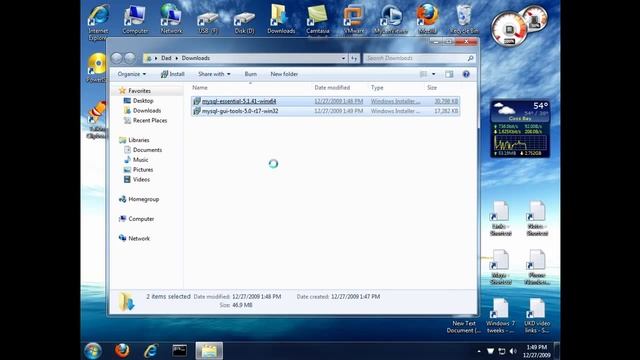The height and width of the screenshot is (360, 640).
Task: Select mysql-gui-tools-5.0-r17-win32 file
Action: (x=325, y=111)
